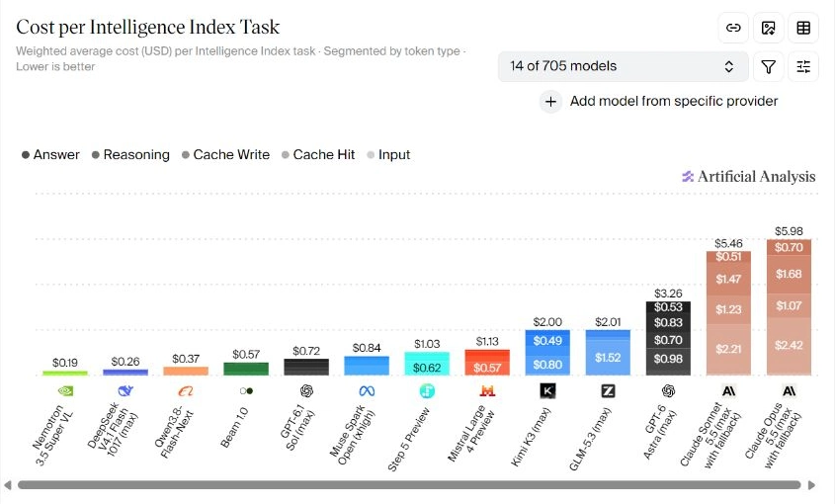The width and height of the screenshot is (835, 504).
Task: Open the model filter funnel icon
Action: [769, 66]
